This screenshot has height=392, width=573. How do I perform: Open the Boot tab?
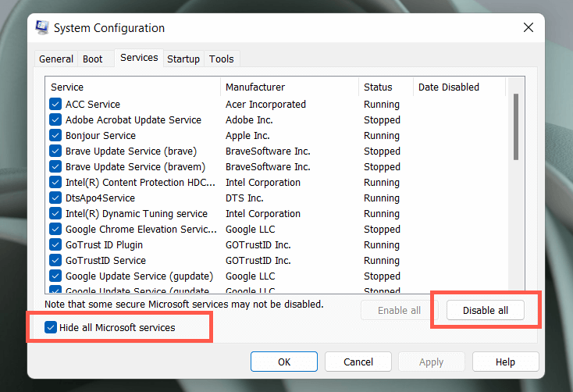tap(92, 59)
